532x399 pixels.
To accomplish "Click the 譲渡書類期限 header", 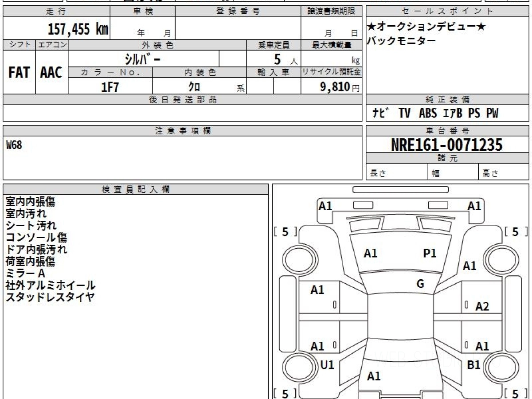I will pyautogui.click(x=332, y=11).
